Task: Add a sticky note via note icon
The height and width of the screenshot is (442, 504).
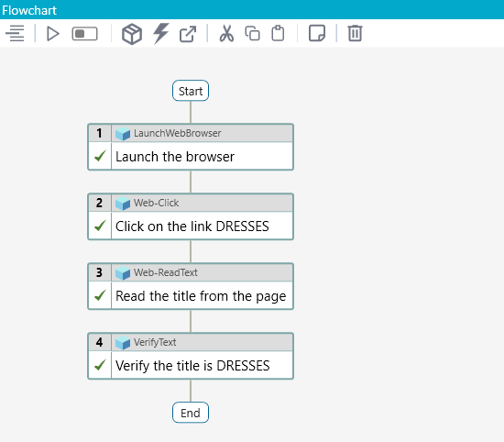Action: click(317, 33)
